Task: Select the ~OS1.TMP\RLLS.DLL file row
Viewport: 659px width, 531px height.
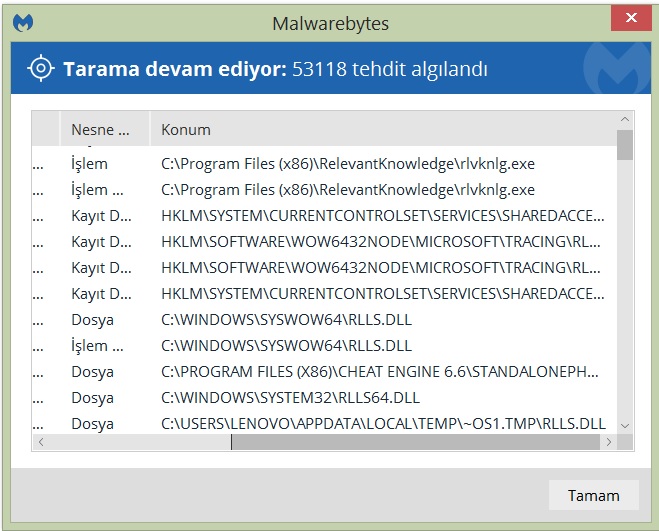Action: pos(324,423)
